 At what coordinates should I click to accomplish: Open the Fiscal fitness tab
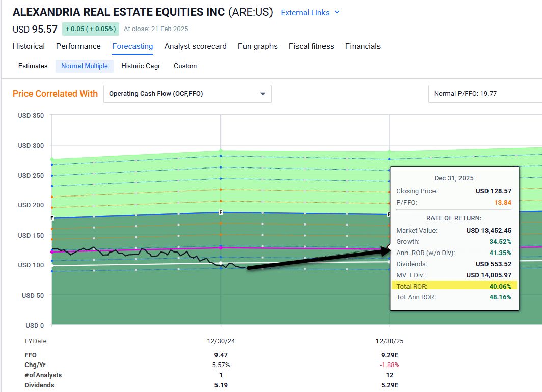tap(311, 46)
